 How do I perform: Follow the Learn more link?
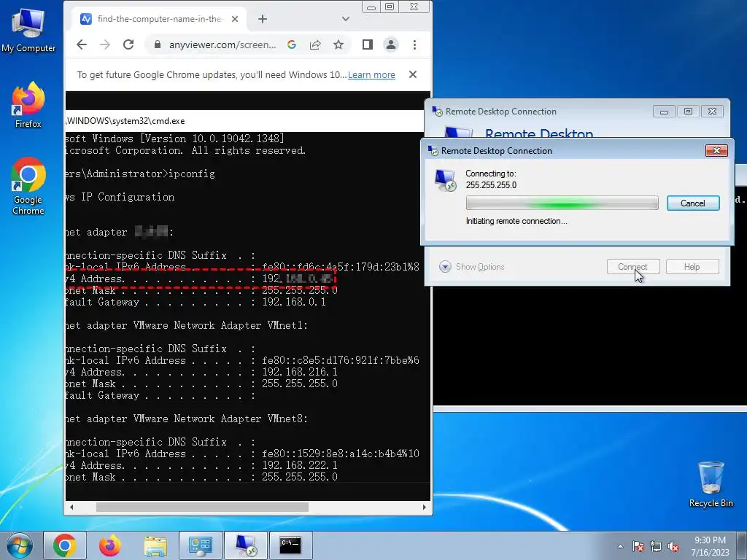tap(371, 75)
